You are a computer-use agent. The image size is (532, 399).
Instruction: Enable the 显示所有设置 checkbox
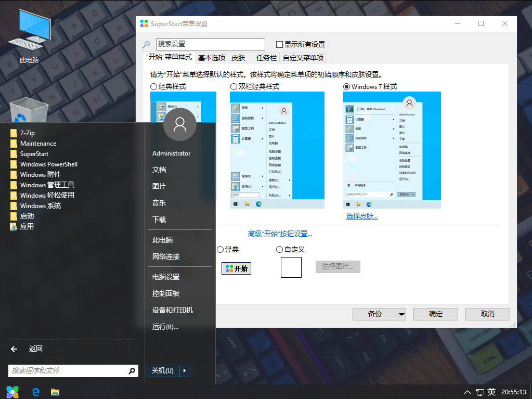pyautogui.click(x=280, y=44)
